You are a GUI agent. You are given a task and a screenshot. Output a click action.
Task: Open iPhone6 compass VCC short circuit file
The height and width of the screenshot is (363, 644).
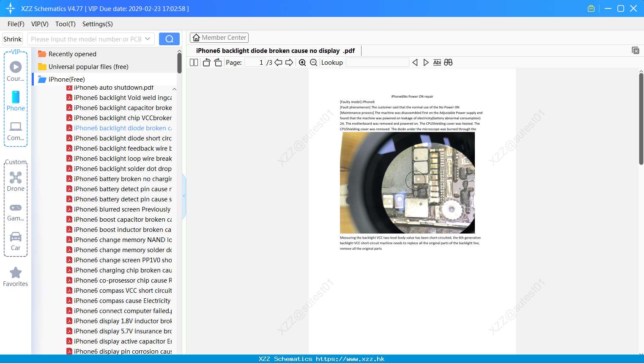[119, 291]
